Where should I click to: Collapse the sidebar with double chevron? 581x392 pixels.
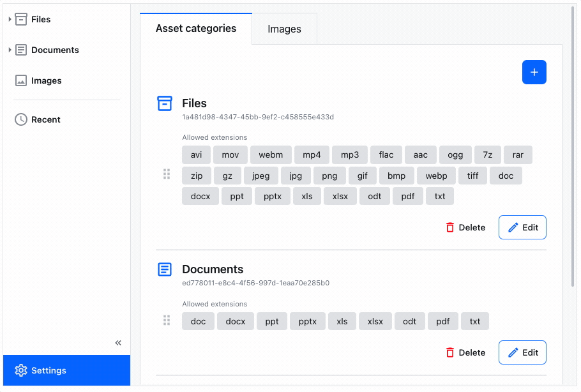tap(118, 343)
